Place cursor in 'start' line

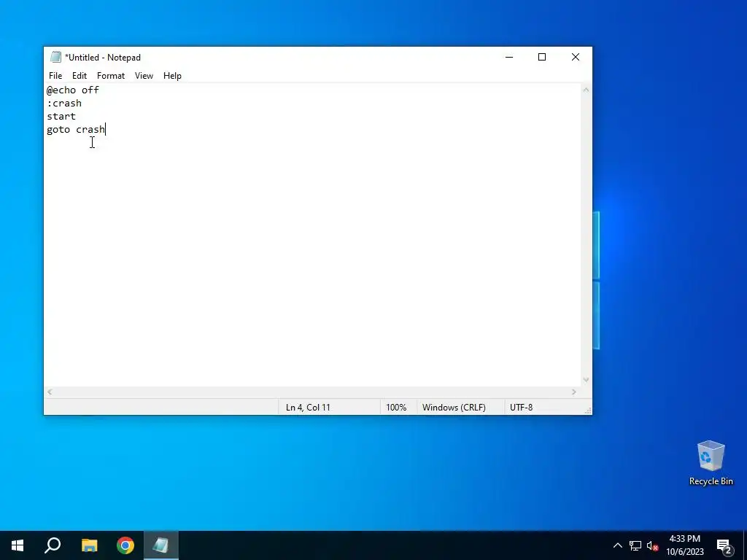pyautogui.click(x=61, y=116)
